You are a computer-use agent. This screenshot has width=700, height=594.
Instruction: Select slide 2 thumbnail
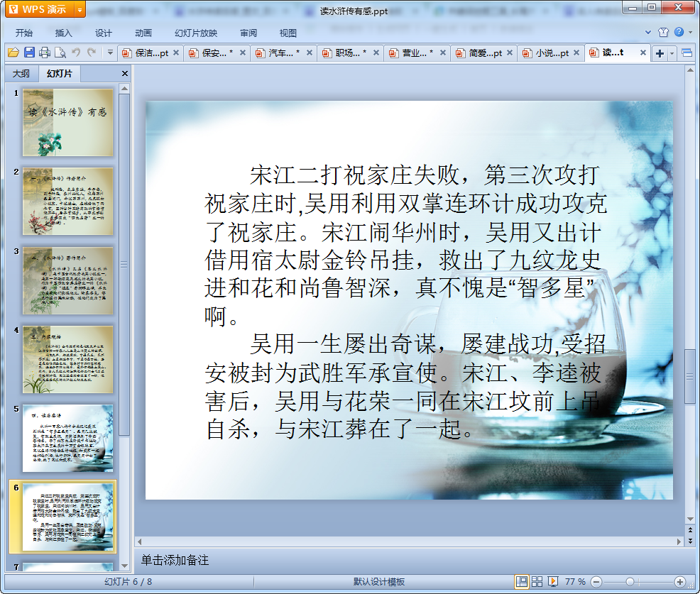pyautogui.click(x=68, y=202)
